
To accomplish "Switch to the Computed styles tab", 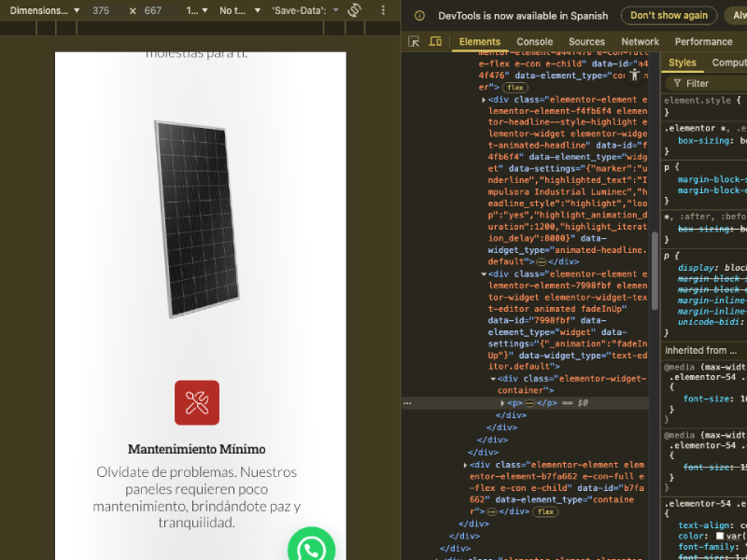I will pyautogui.click(x=729, y=63).
